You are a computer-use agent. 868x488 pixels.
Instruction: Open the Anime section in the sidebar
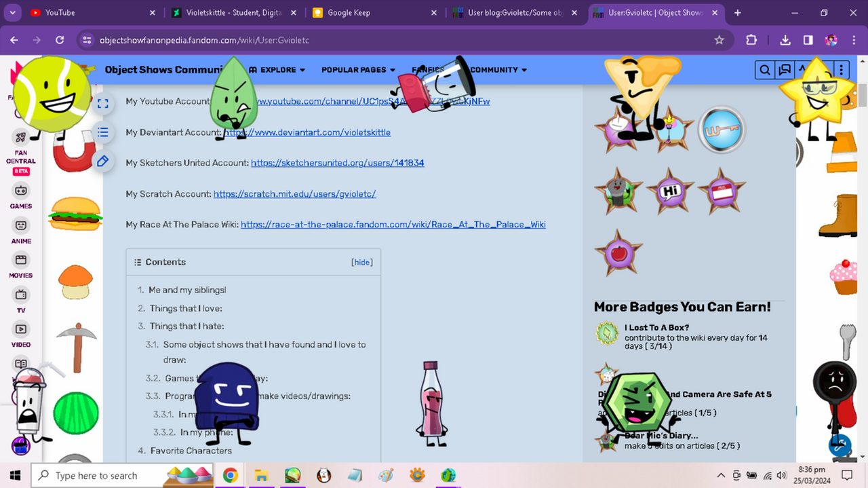[x=21, y=231]
